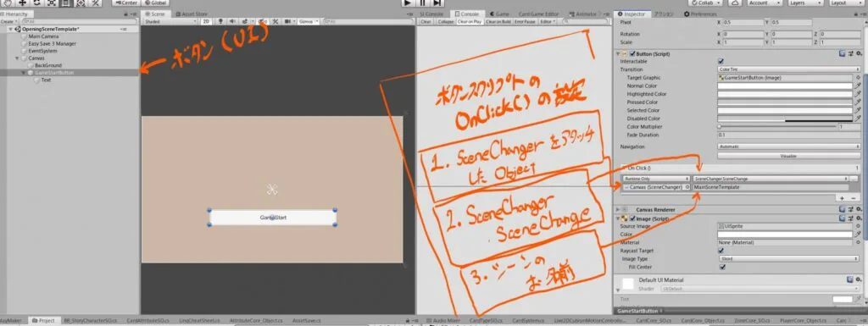Open Button component settings gear

tap(859, 53)
